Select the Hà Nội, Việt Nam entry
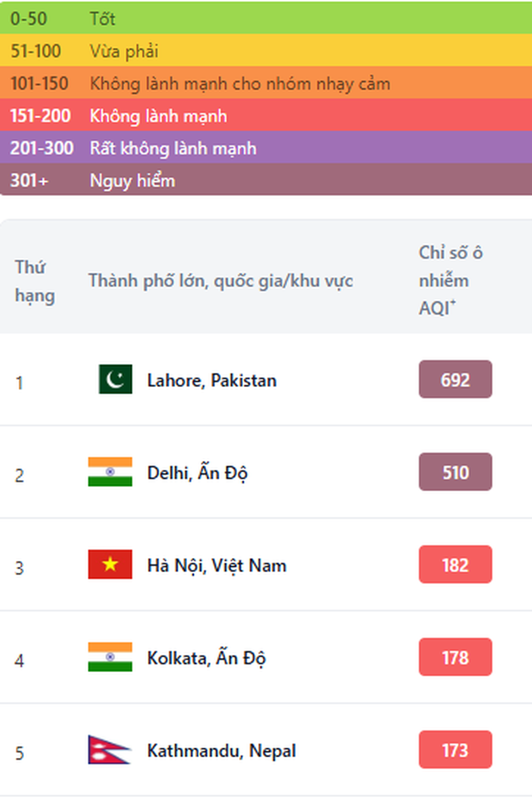532x798 pixels. coord(217,566)
